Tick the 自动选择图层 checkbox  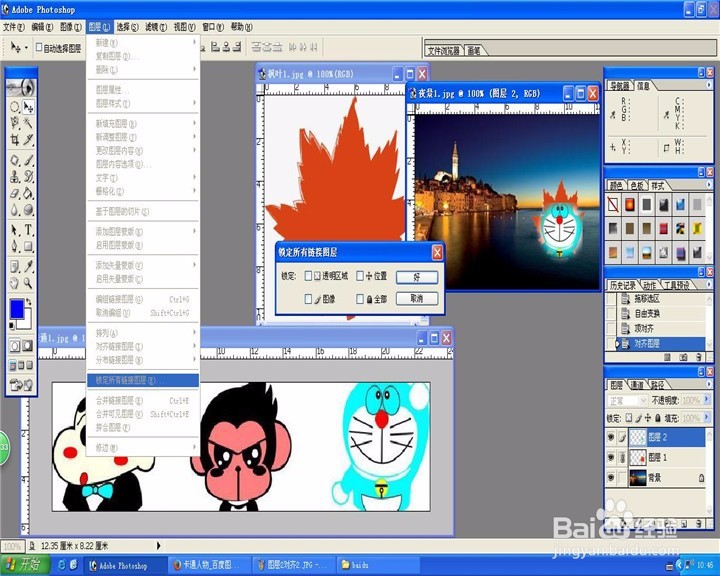[39, 47]
